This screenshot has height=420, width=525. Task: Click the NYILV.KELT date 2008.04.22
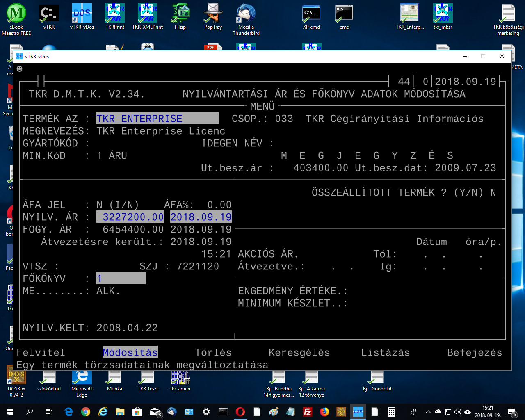(127, 328)
